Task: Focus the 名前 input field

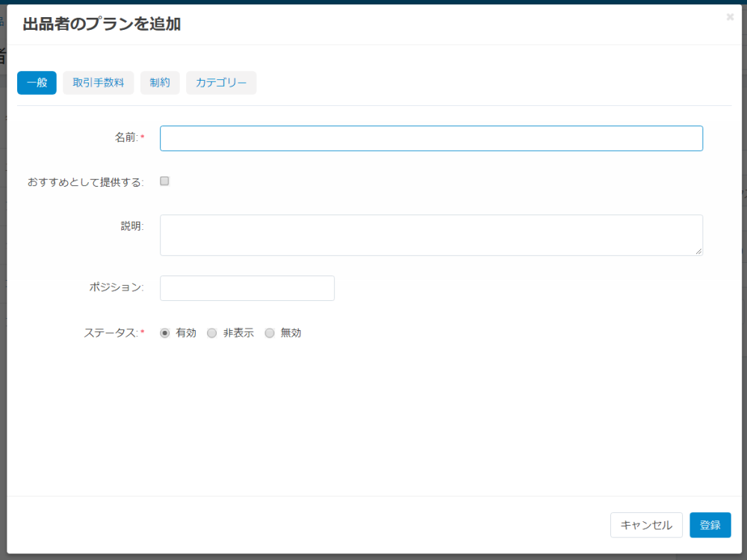Action: pyautogui.click(x=431, y=139)
